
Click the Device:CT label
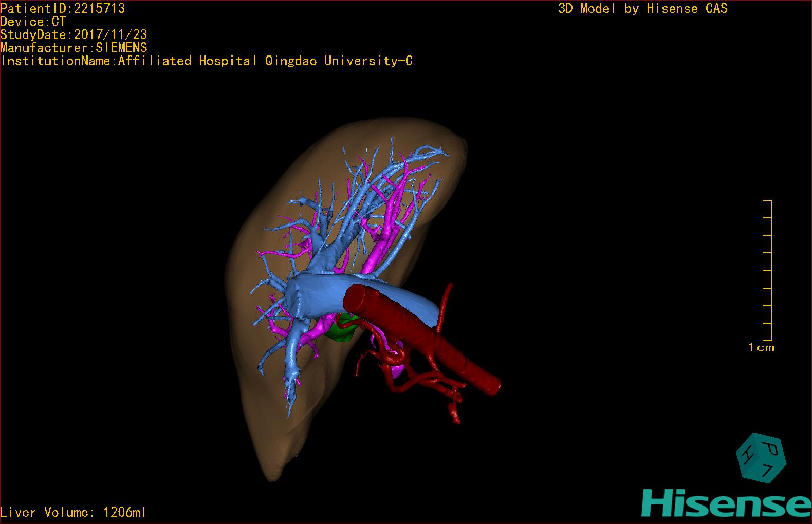tap(33, 22)
